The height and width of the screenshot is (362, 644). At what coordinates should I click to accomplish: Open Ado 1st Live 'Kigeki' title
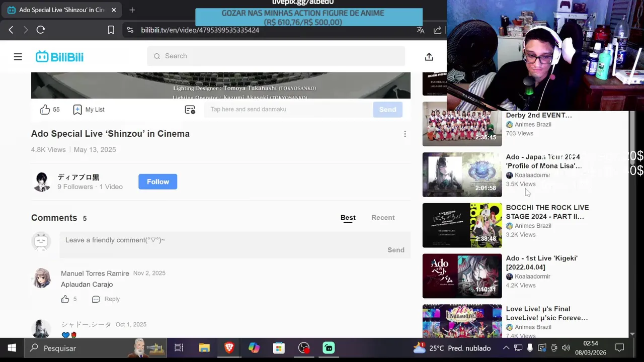[542, 263]
